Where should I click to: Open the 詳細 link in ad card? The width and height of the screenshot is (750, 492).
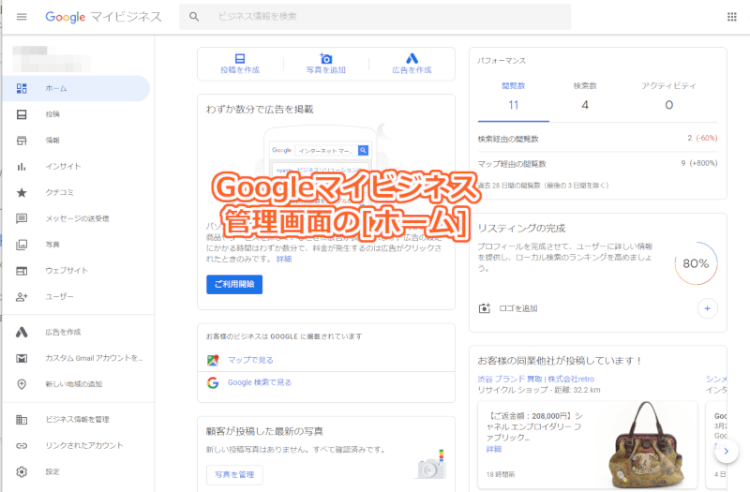point(284,259)
